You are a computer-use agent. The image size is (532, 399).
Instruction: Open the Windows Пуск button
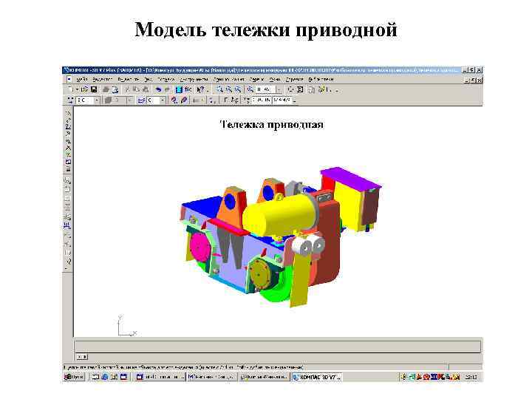74,377
